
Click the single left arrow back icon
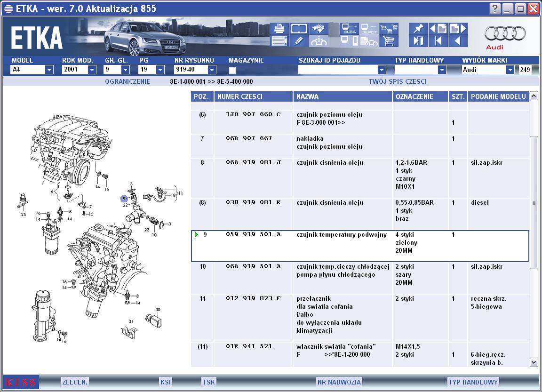458,41
